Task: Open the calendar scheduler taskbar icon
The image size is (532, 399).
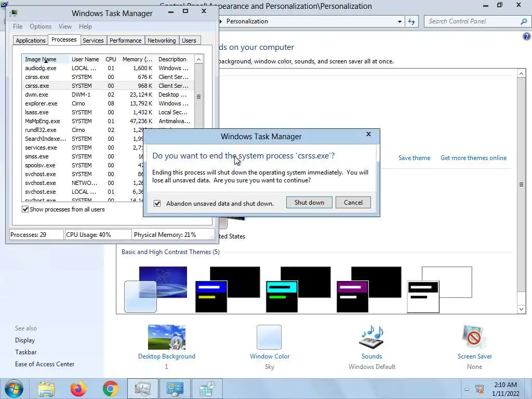Action: [207, 389]
